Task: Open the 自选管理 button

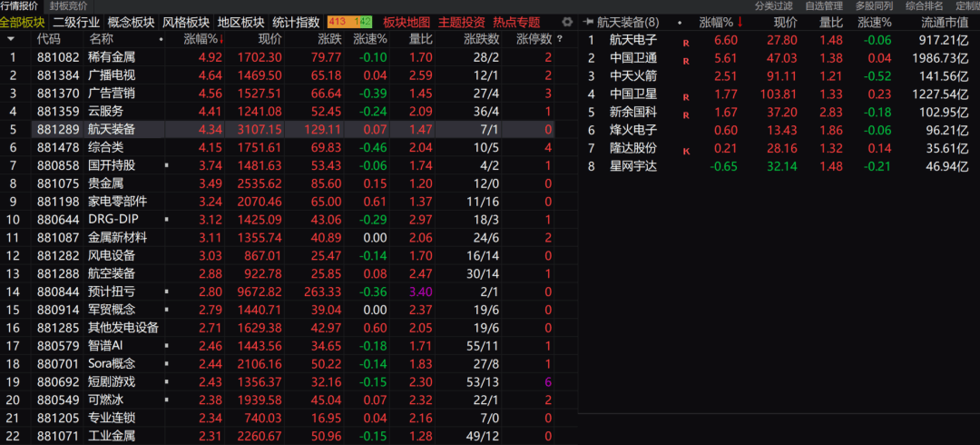Action: 823,5
